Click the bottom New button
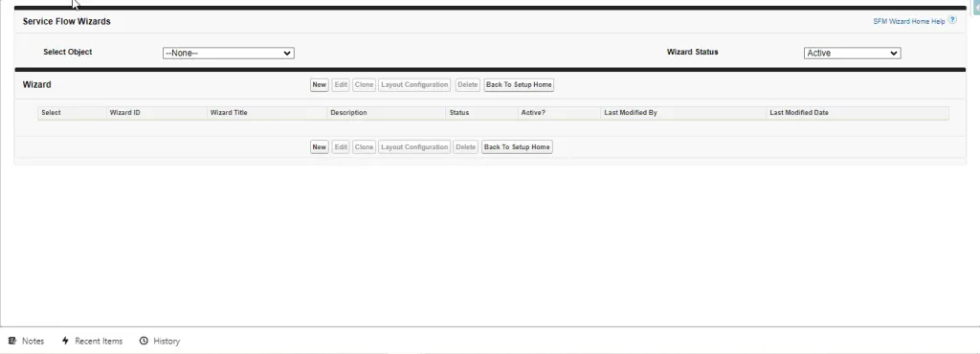 pos(320,147)
